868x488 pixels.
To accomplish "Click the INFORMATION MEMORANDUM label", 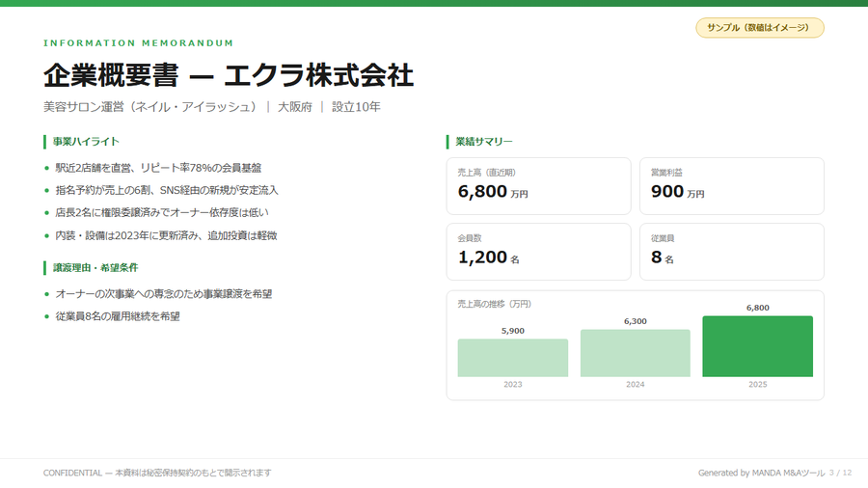I will 138,43.
